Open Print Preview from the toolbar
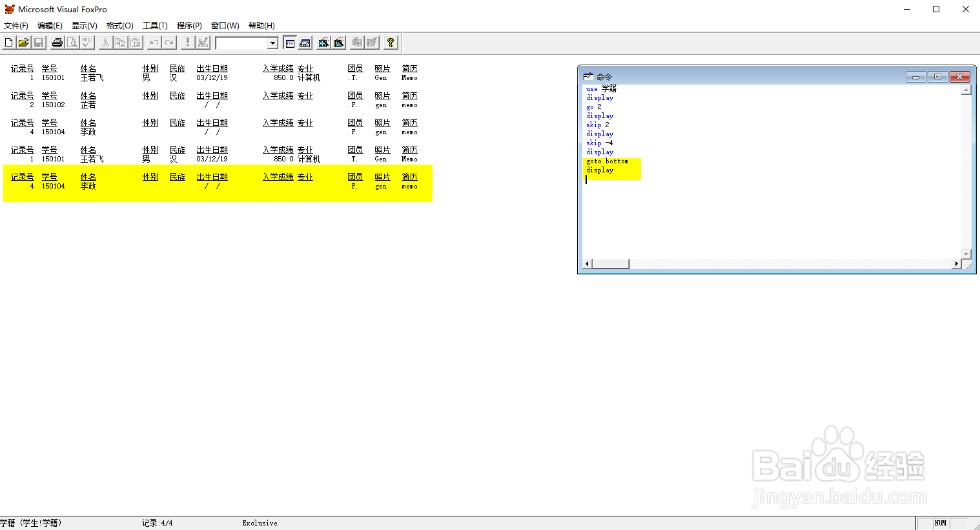This screenshot has height=530, width=980. click(x=72, y=43)
